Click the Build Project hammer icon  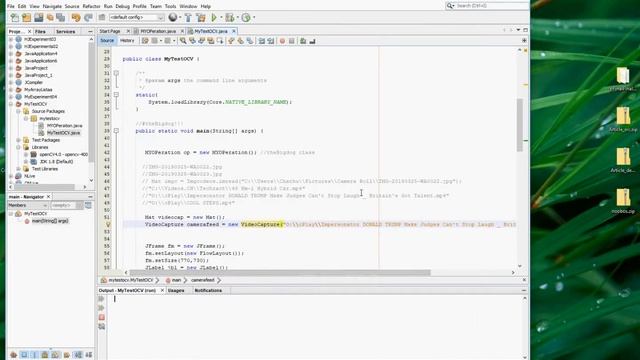[188, 18]
